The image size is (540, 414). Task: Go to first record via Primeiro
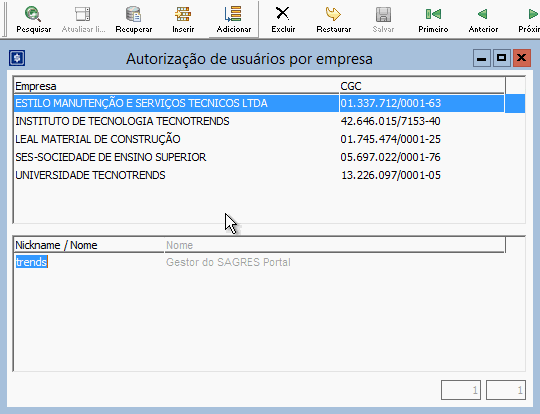click(433, 14)
